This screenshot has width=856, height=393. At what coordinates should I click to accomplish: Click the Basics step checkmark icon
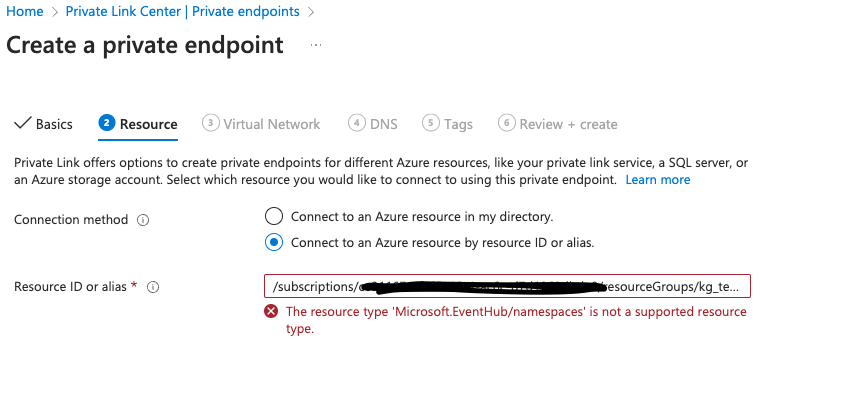(x=22, y=123)
